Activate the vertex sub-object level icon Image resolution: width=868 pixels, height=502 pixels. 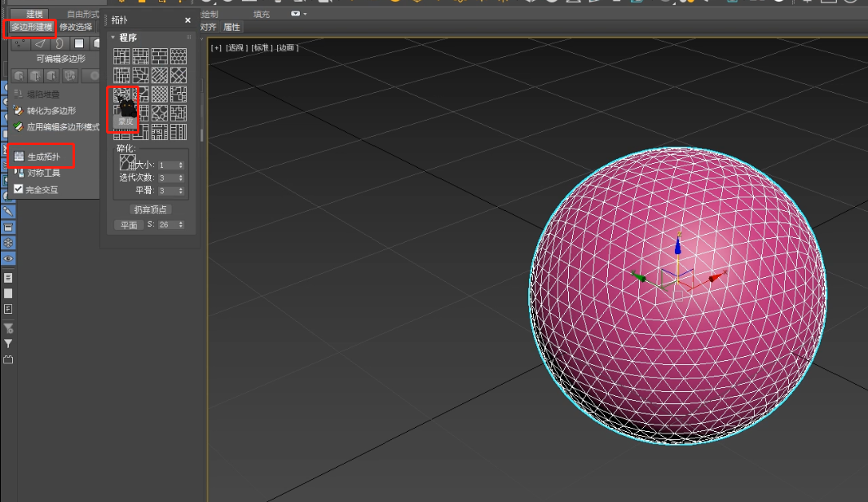tap(20, 43)
